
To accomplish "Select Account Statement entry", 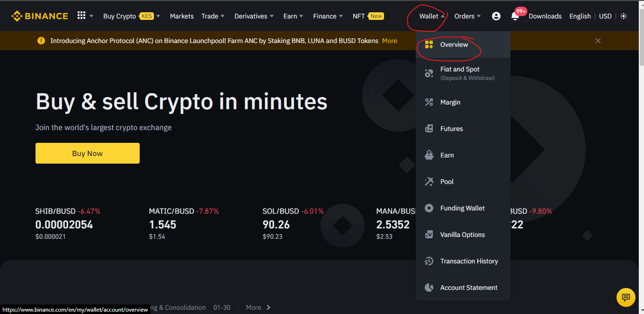I will point(463,288).
